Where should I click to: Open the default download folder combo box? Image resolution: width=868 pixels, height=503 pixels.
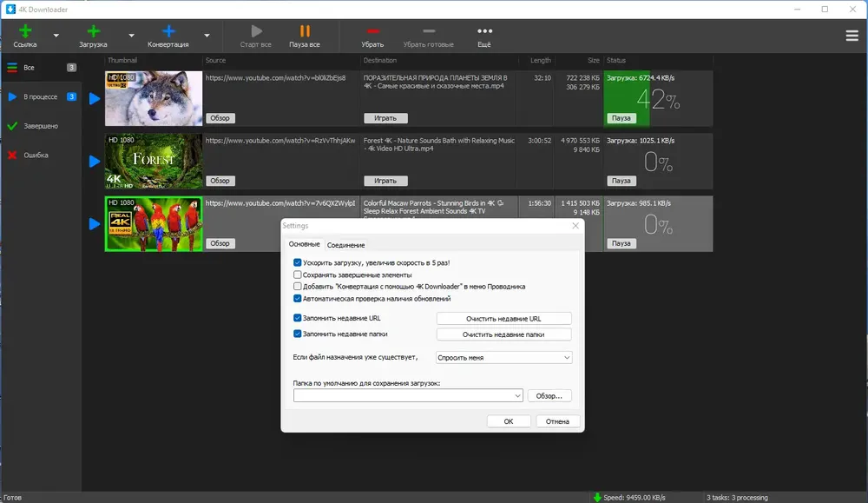(x=408, y=395)
